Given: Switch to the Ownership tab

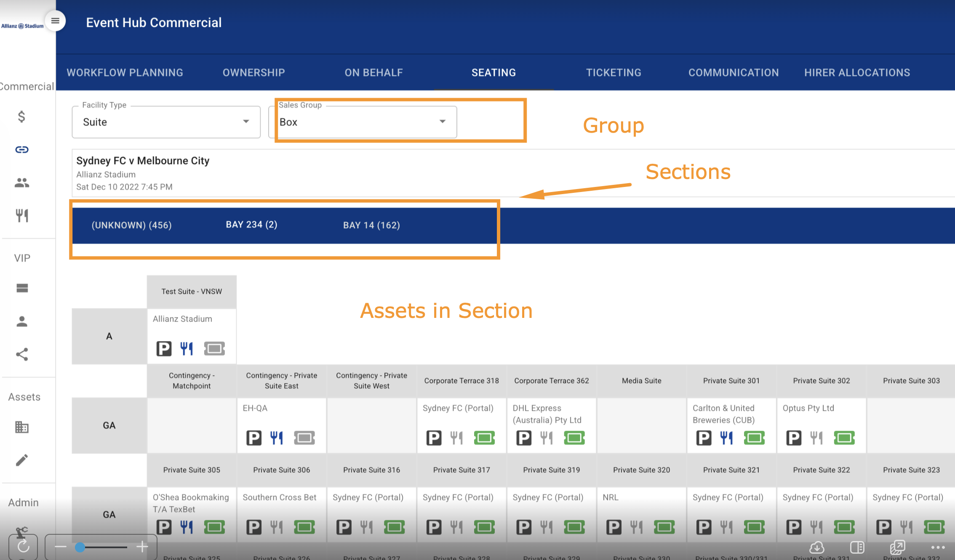Looking at the screenshot, I should (254, 72).
